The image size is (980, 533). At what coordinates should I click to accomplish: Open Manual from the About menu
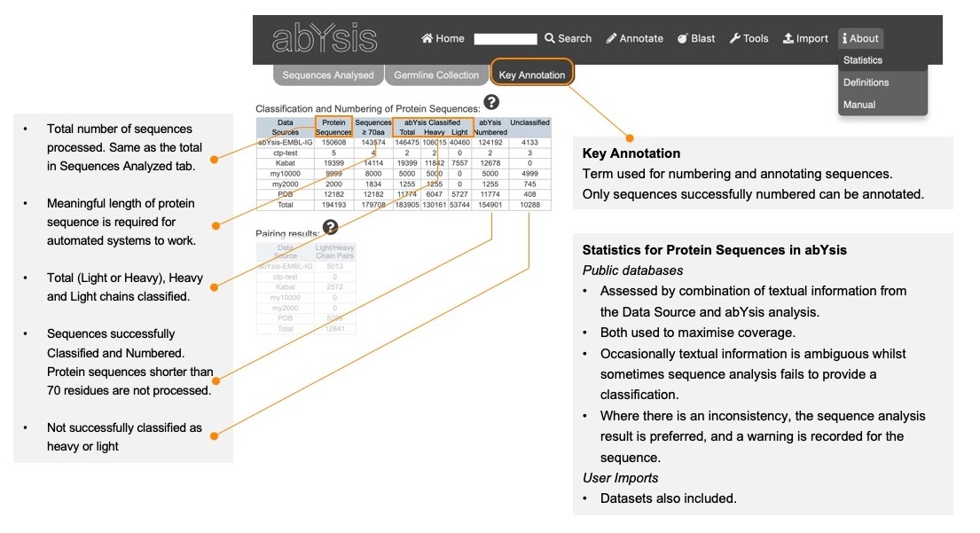pyautogui.click(x=859, y=105)
